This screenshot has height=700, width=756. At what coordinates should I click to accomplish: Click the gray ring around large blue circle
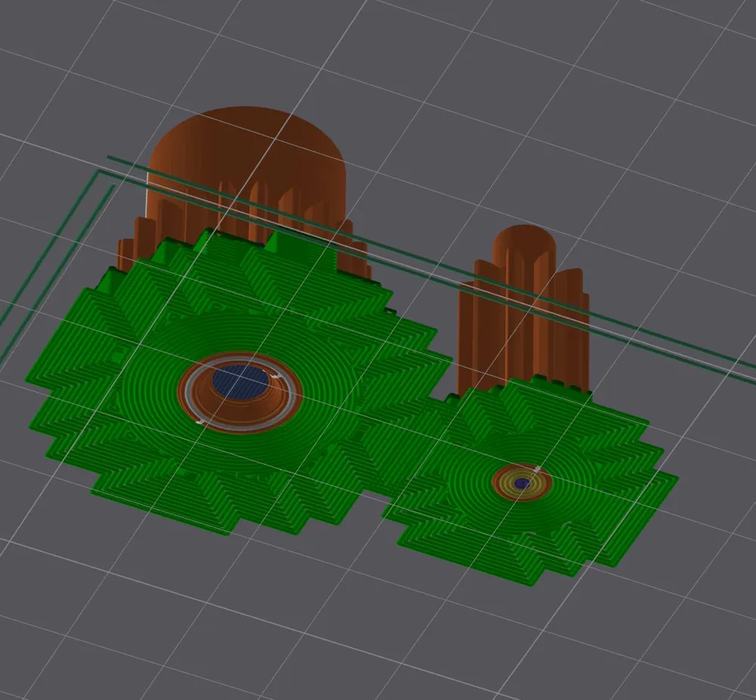240,392
